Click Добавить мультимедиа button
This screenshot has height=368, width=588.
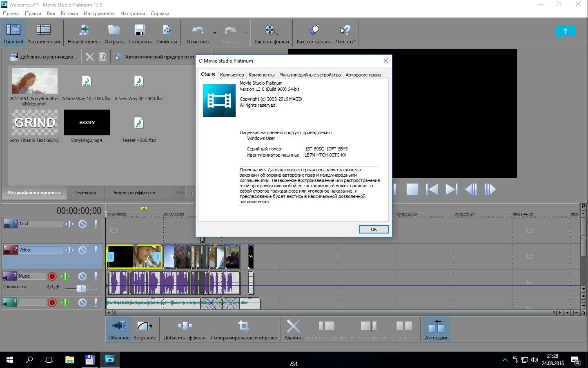pos(43,57)
